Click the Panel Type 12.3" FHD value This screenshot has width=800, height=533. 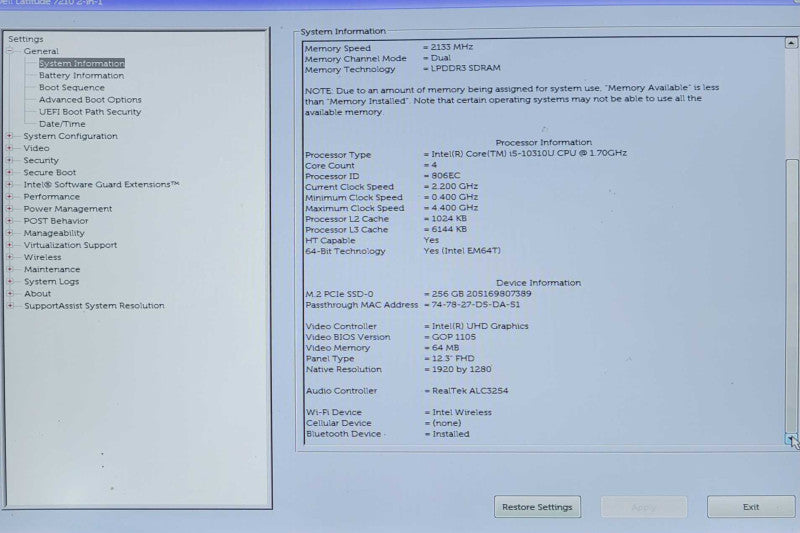pyautogui.click(x=453, y=359)
